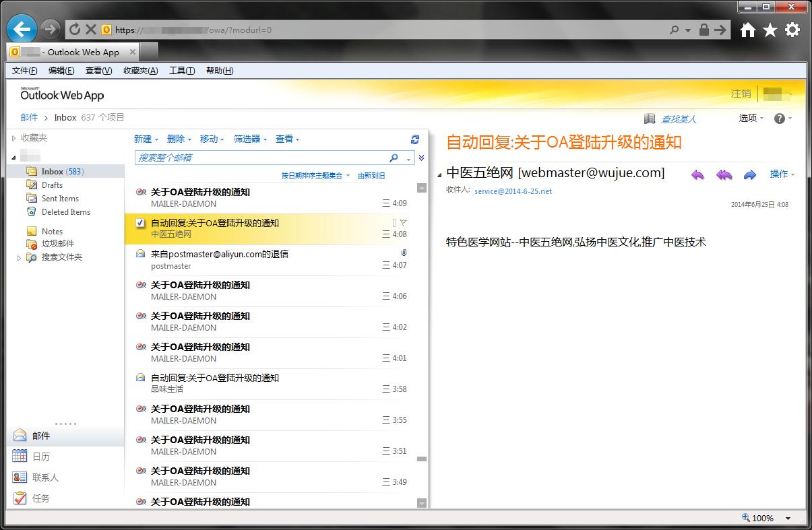Click the browser home icon

747,30
